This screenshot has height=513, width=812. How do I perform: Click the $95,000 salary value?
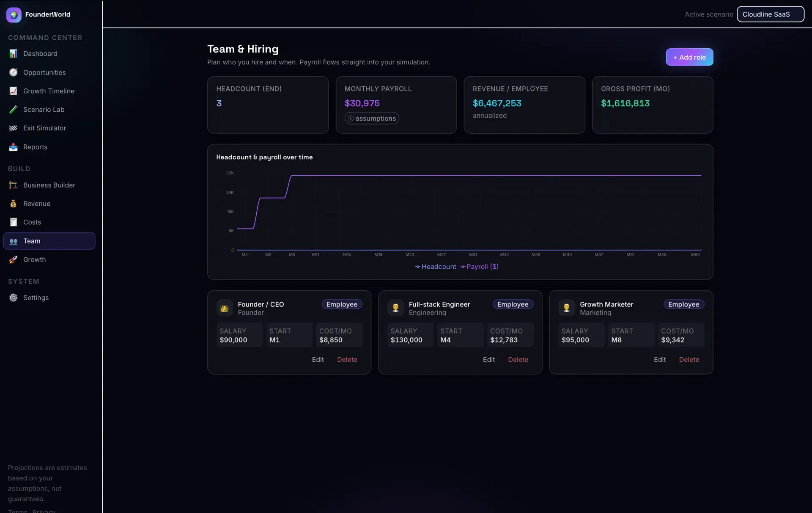[575, 340]
